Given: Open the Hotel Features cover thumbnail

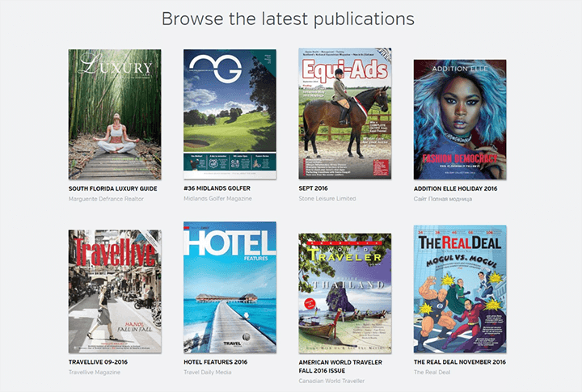Looking at the screenshot, I should [x=230, y=287].
